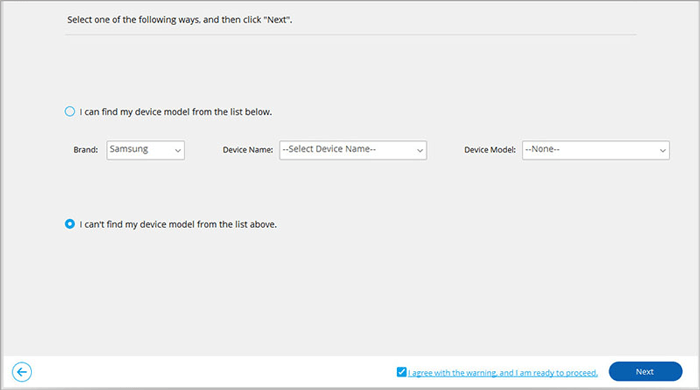700x390 pixels.
Task: Click the "Device Name:" field label
Action: coord(248,150)
